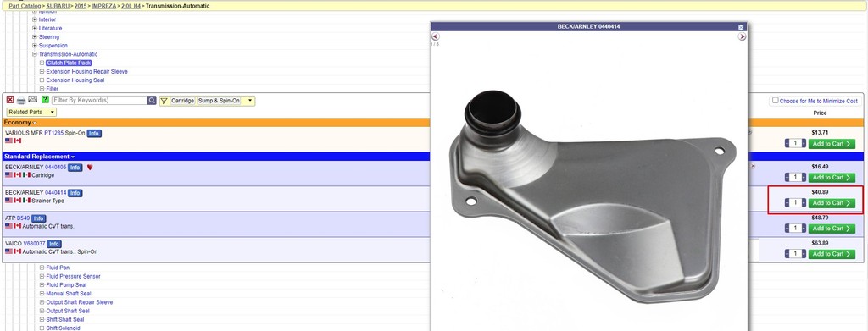Expand the Fluid Pan tree node
Screen dimensions: 868x331
[42, 268]
